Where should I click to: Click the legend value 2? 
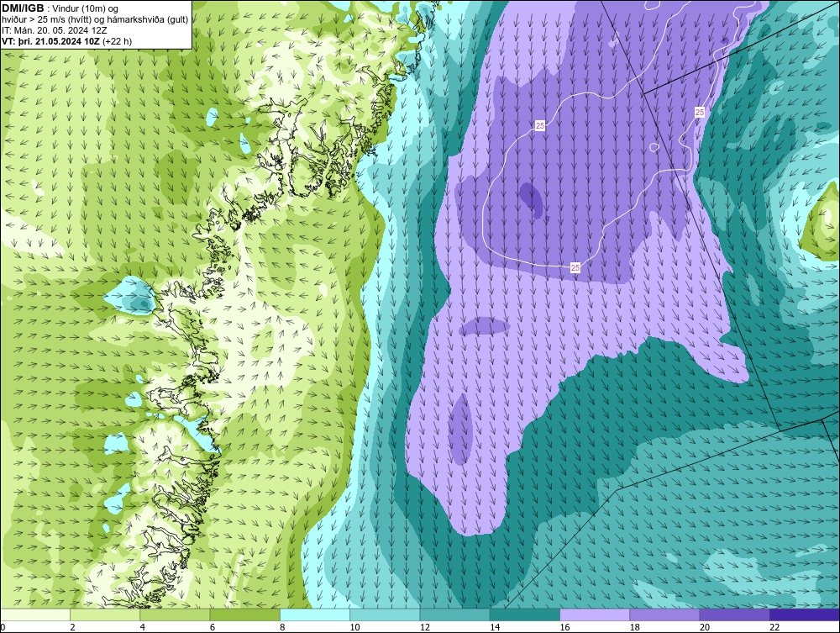click(x=72, y=627)
